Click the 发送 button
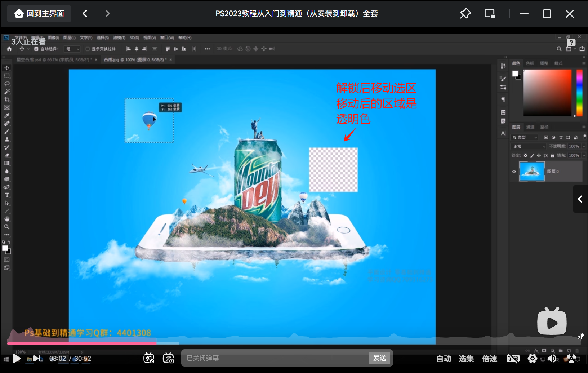 coord(380,358)
